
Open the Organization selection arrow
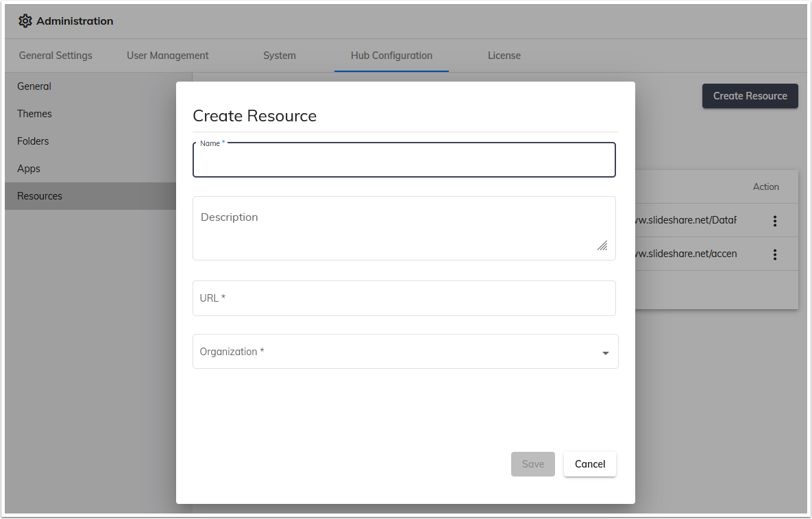pos(605,352)
